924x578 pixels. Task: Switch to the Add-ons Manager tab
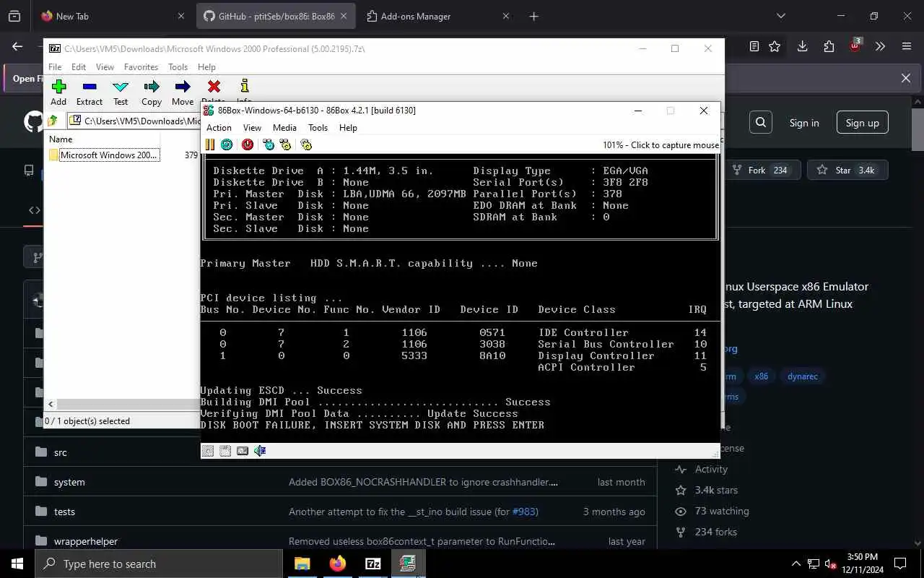coord(437,16)
